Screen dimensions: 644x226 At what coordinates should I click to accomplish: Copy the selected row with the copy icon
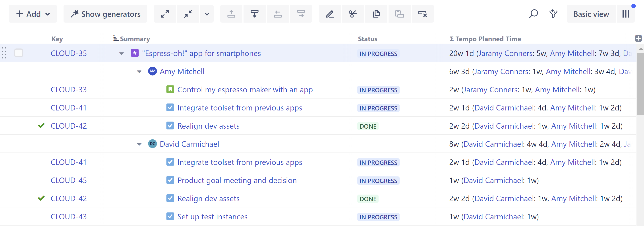pos(376,14)
